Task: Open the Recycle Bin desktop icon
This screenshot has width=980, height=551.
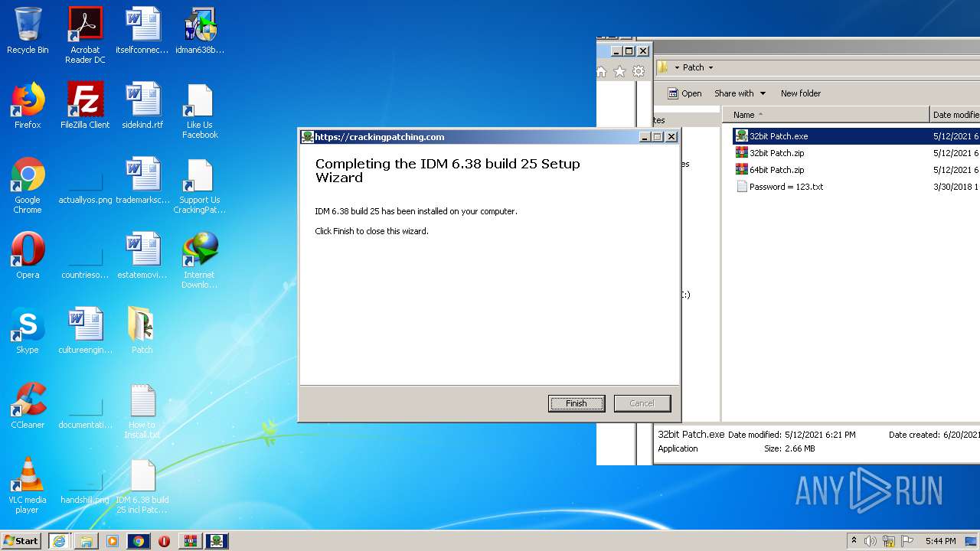Action: coord(28,31)
